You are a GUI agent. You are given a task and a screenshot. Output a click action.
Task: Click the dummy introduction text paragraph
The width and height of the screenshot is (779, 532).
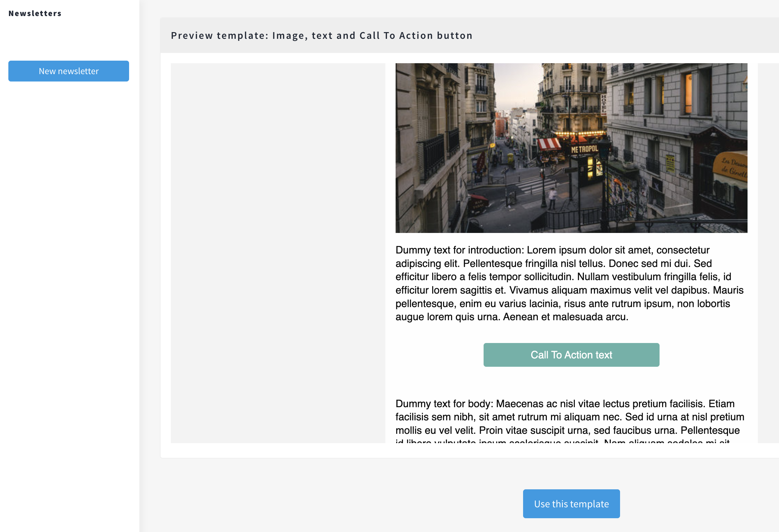tap(569, 283)
